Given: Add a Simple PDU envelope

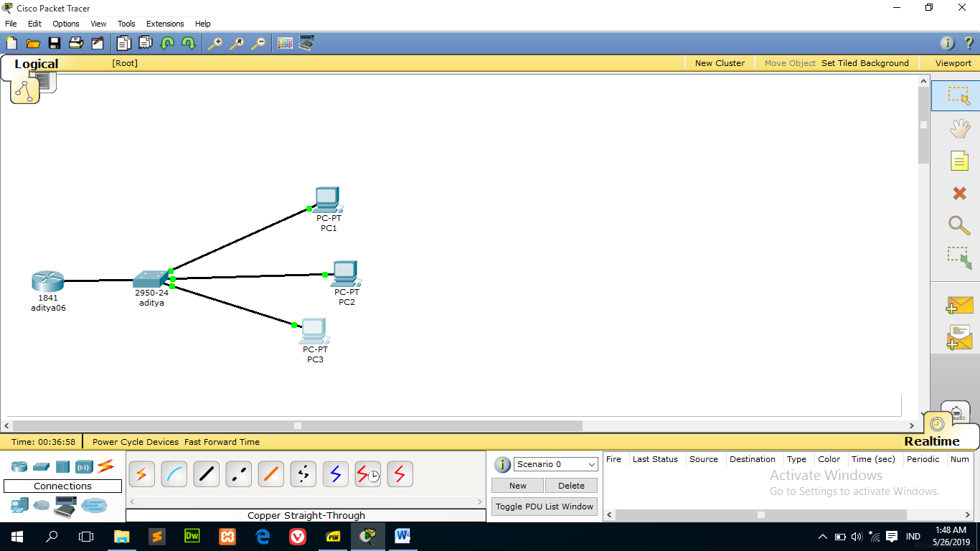Looking at the screenshot, I should pyautogui.click(x=959, y=305).
